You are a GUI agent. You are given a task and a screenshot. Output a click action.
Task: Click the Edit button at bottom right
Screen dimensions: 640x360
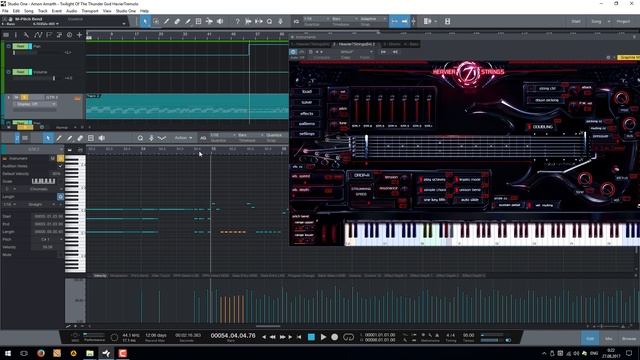(x=590, y=338)
